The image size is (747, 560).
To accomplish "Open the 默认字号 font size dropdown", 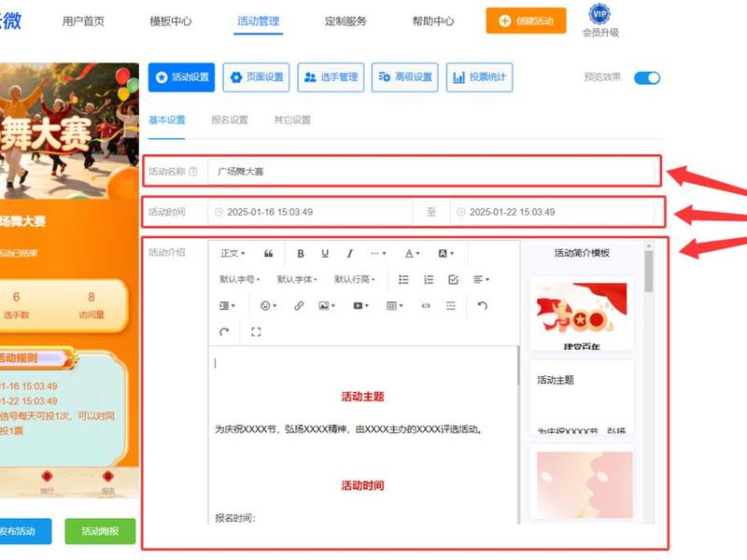I will coord(240,279).
